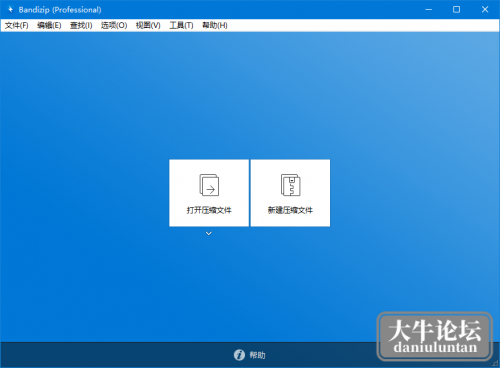Screen dimensions: 500x368
Task: Open the 帮助 link in bottom bar
Action: pyautogui.click(x=257, y=355)
